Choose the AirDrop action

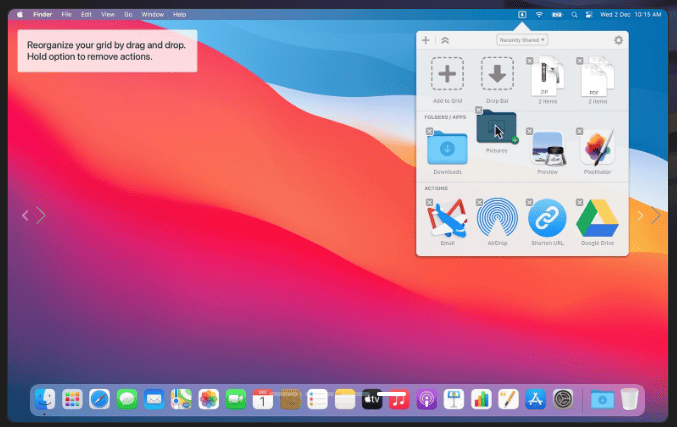(497, 218)
